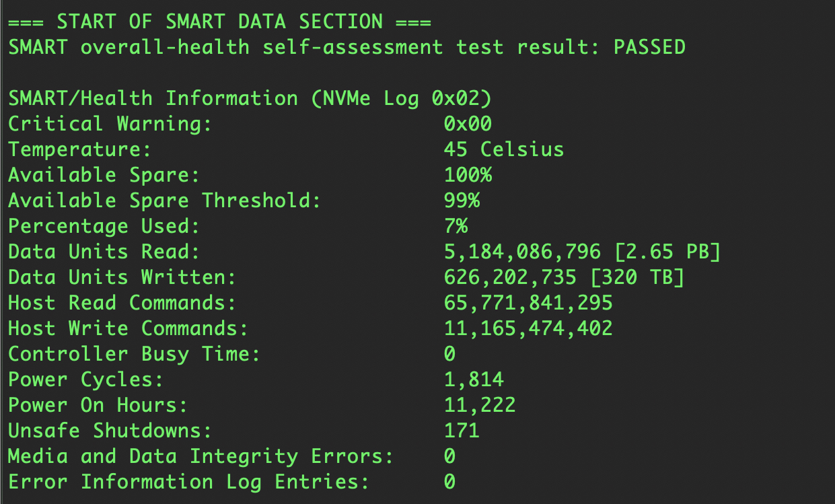Click the SMART/Health Information heading line
Screen dimensions: 835x504
250,98
